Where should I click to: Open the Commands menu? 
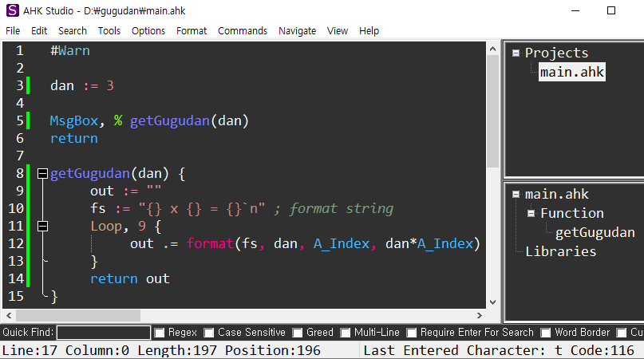point(242,31)
